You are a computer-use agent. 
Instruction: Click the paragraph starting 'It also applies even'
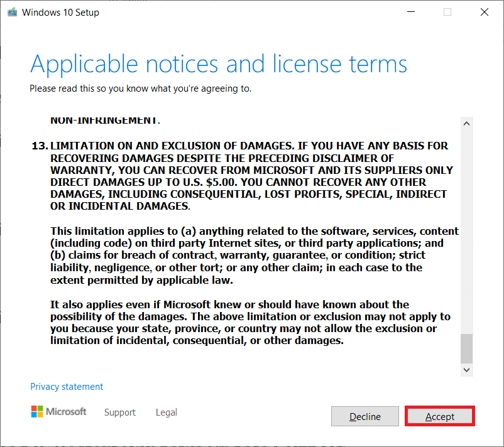pos(250,323)
